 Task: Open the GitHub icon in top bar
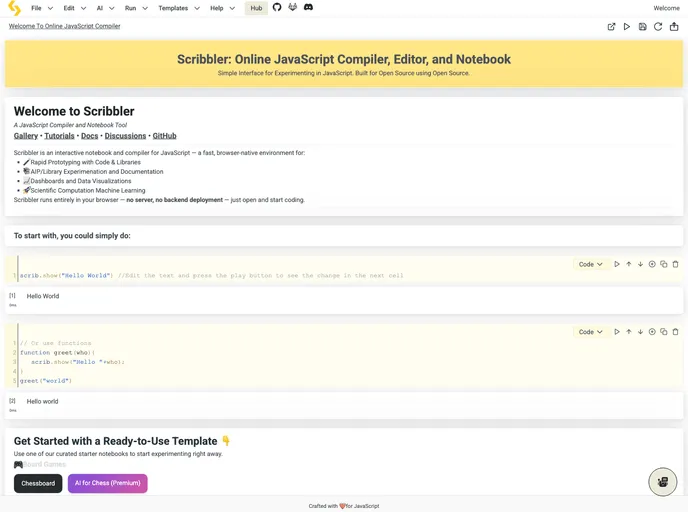click(277, 7)
